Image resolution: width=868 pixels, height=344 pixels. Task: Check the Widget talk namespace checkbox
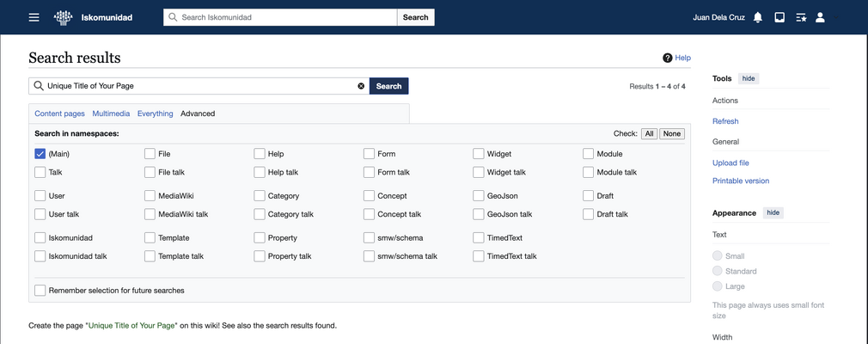[x=479, y=172]
